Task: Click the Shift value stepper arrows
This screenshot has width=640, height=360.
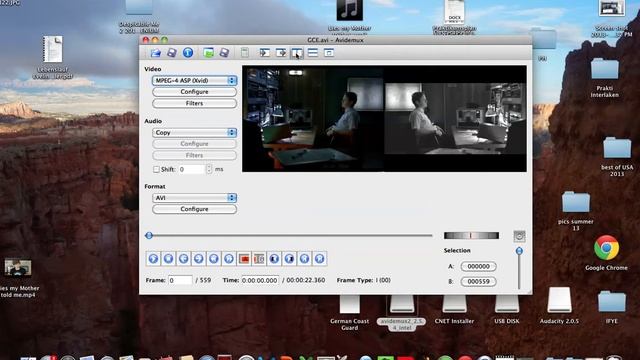Action: pos(209,169)
